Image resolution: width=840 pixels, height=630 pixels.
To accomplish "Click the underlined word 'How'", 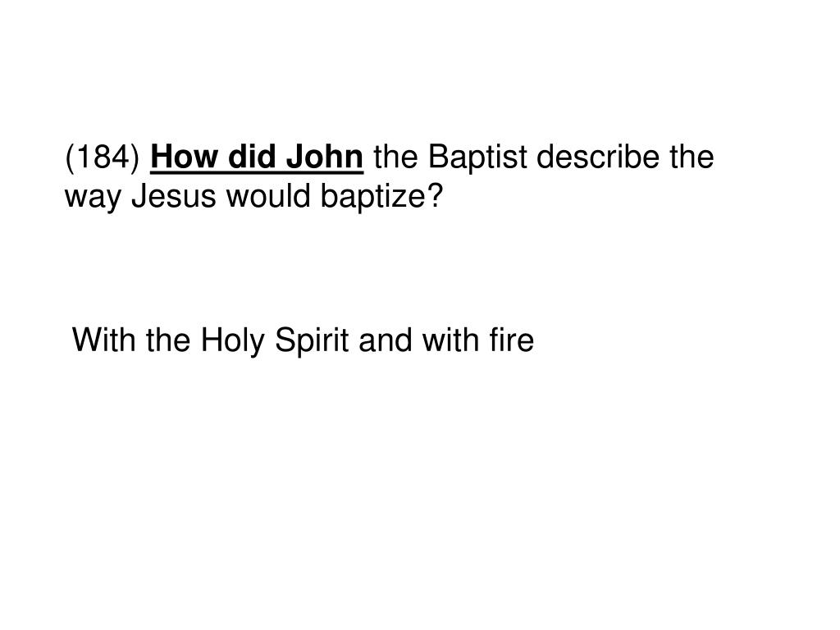I will (x=185, y=157).
